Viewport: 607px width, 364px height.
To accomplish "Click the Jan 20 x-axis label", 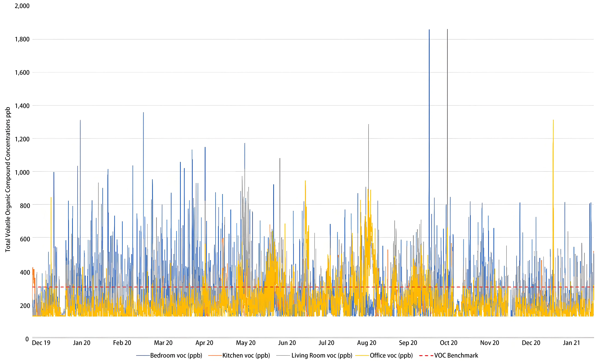I will click(x=82, y=343).
